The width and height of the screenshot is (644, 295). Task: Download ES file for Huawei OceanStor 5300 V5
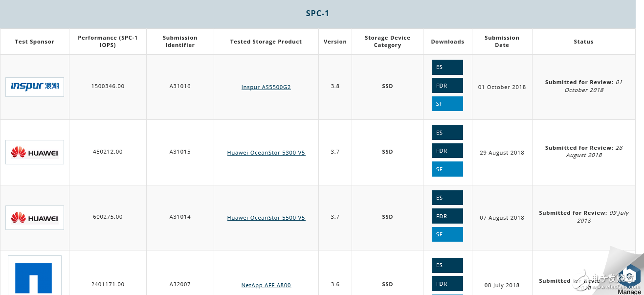click(447, 133)
